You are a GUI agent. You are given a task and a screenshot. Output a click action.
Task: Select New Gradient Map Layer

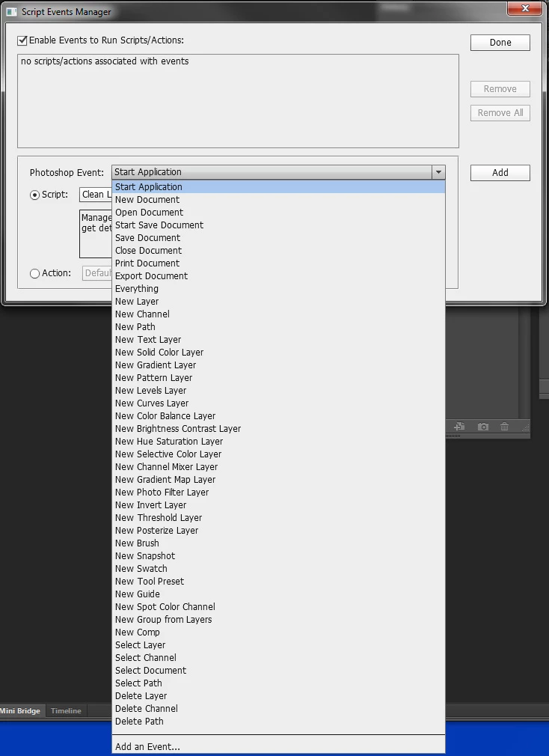tap(278, 480)
